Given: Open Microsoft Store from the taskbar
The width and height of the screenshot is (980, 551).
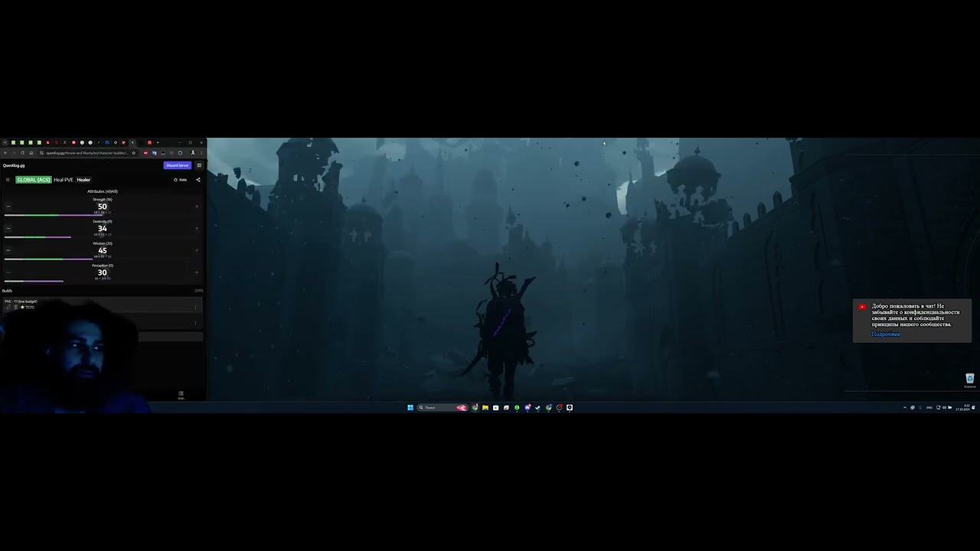Looking at the screenshot, I should (x=496, y=408).
